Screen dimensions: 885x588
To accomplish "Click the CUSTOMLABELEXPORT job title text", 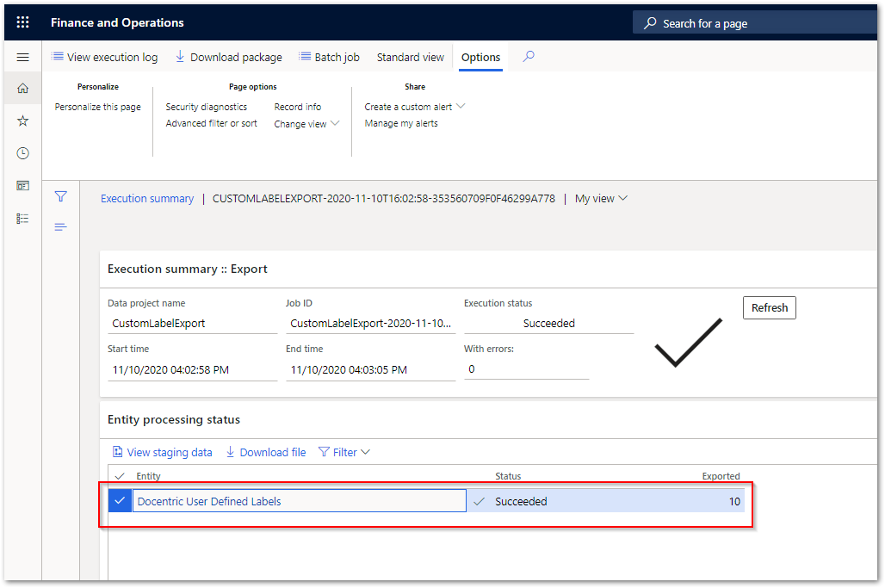I will (x=384, y=199).
